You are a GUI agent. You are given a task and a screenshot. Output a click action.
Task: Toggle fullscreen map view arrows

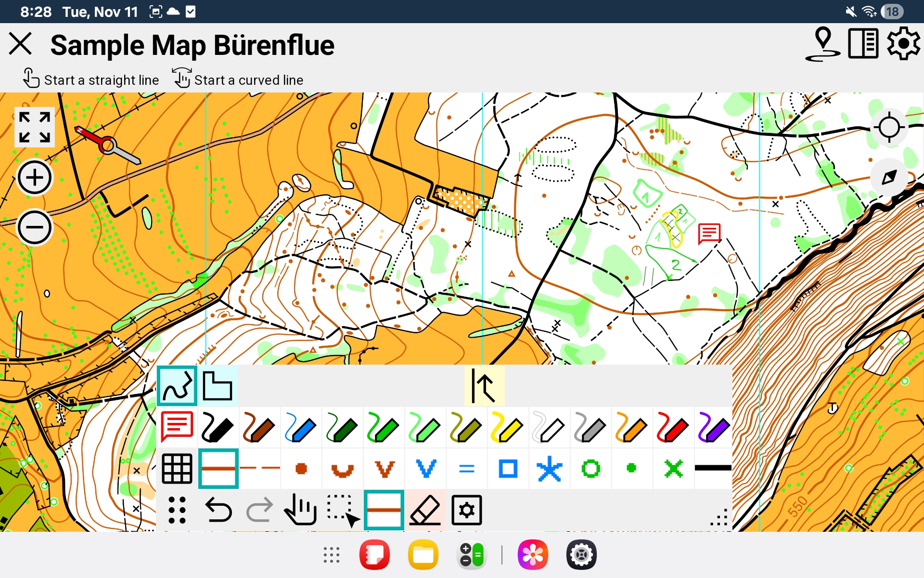(35, 127)
